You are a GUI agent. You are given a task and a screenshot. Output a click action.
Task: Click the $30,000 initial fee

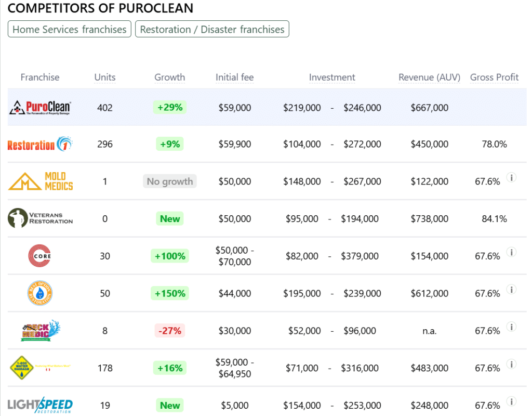coord(234,331)
